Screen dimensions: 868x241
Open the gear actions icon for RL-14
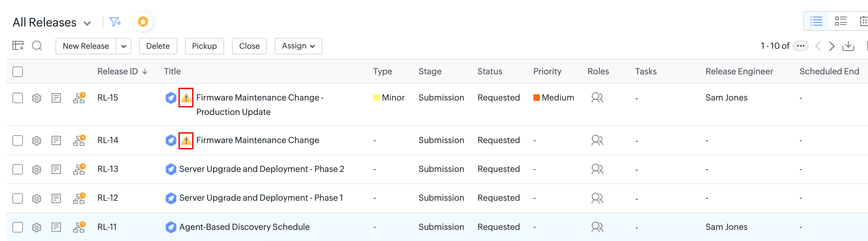[x=36, y=140]
